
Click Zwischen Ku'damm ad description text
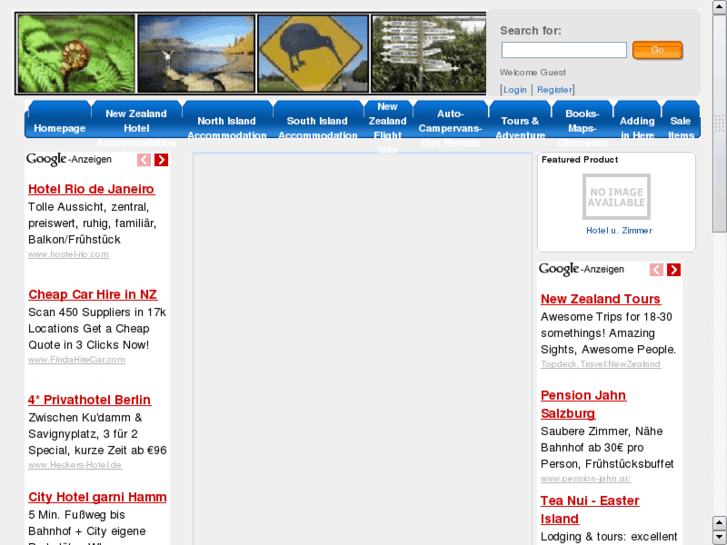tap(97, 434)
